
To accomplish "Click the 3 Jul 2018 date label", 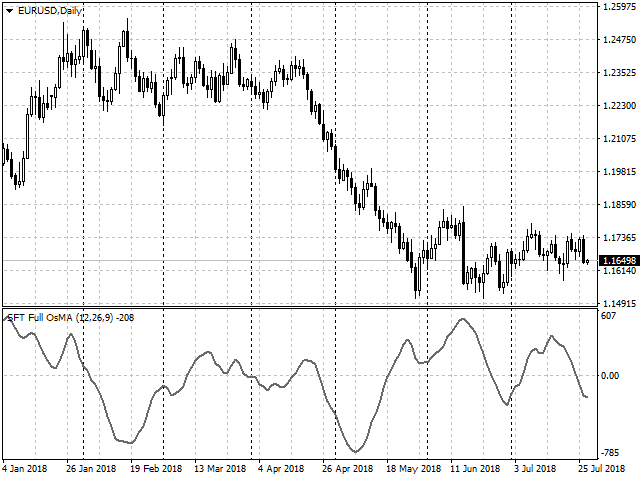I will click(535, 469).
